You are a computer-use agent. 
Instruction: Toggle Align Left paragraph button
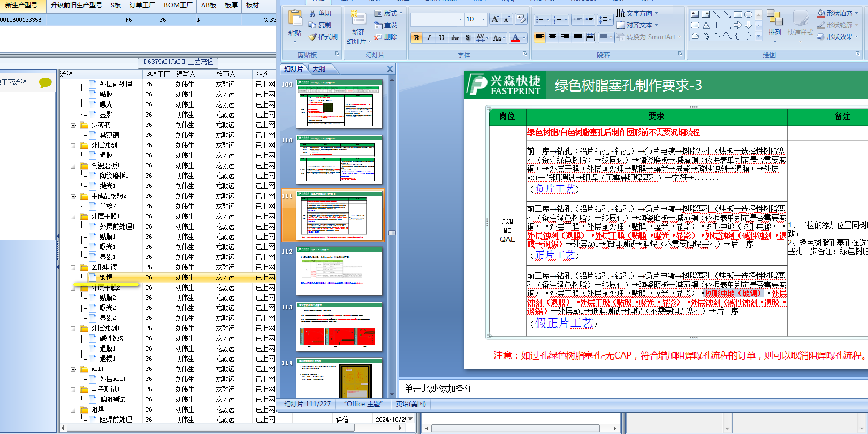[x=539, y=37]
